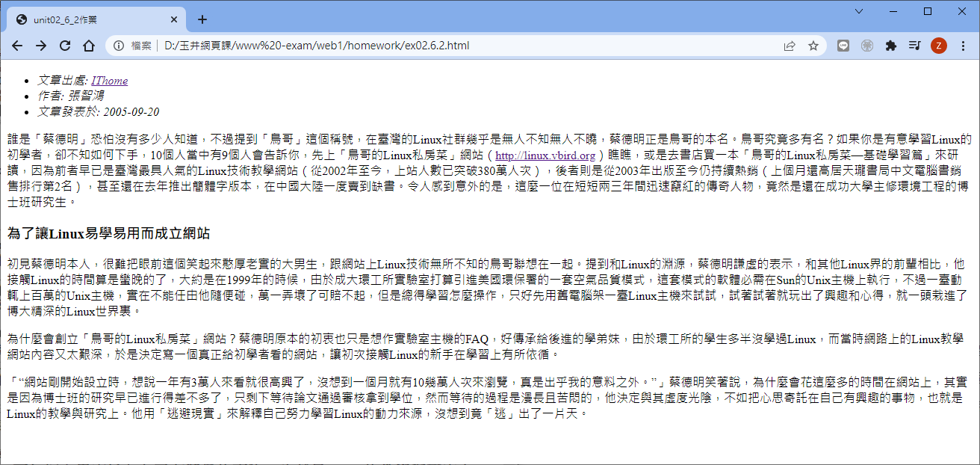Click the address bar URL field
This screenshot has width=980, height=465.
click(448, 46)
